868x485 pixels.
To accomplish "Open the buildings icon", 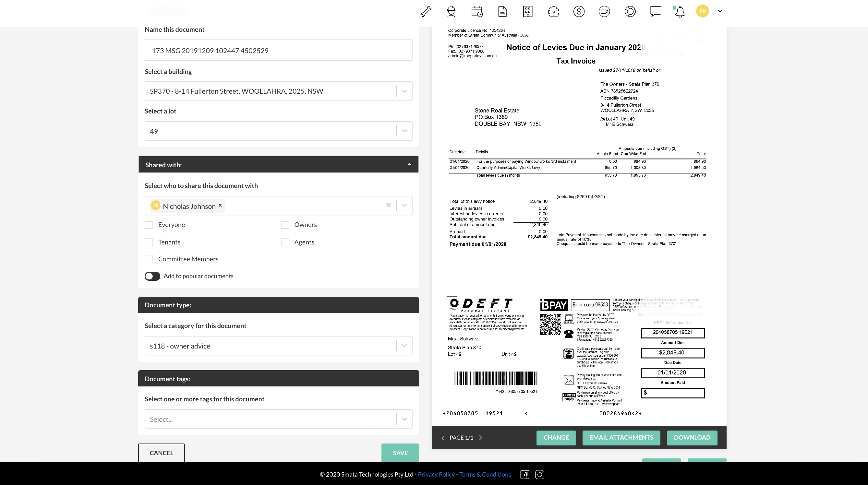I will [x=528, y=11].
